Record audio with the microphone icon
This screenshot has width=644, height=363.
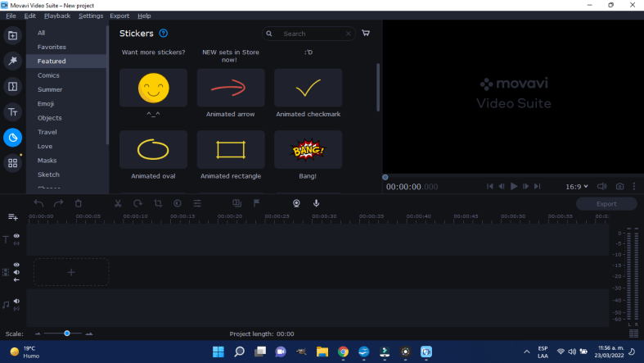(316, 203)
